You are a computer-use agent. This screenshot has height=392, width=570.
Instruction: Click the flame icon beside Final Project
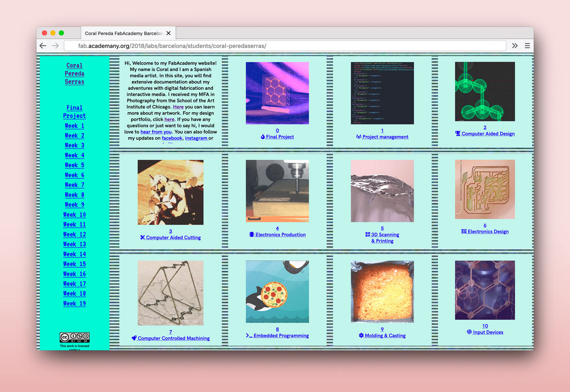pos(263,137)
